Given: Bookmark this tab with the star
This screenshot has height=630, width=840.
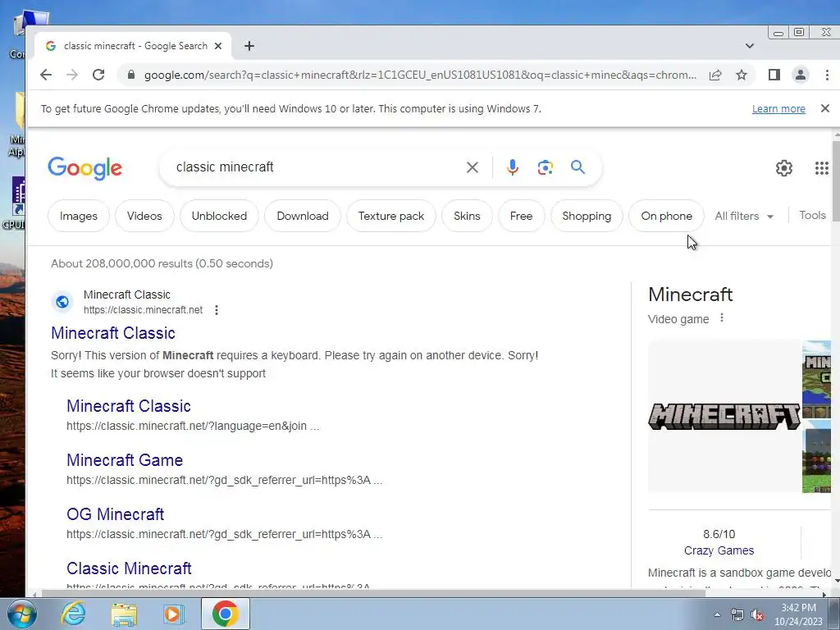Looking at the screenshot, I should tap(742, 75).
